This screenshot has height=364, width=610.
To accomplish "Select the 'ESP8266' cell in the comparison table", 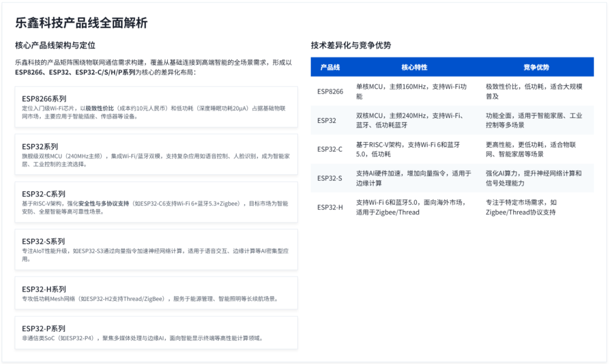I will (330, 92).
